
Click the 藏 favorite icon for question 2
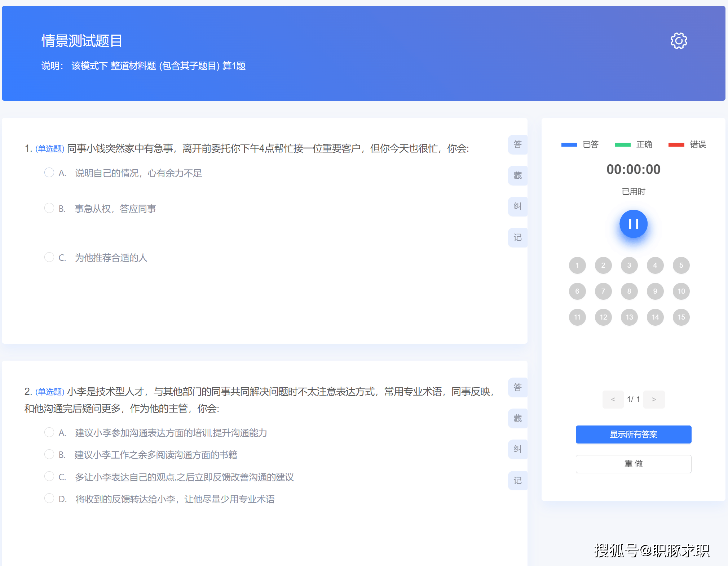[x=517, y=418]
